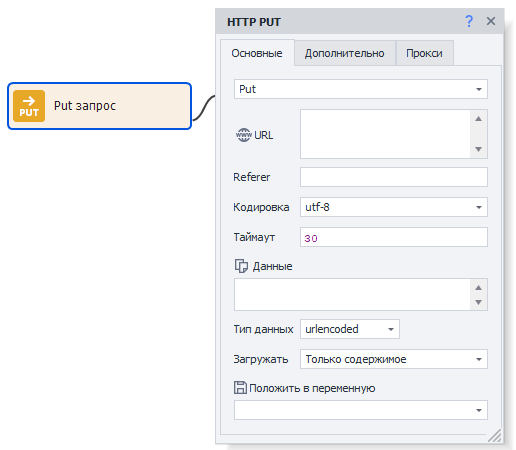This screenshot has height=450, width=516.
Task: Close the HTTP PUT dialog
Action: click(x=491, y=21)
